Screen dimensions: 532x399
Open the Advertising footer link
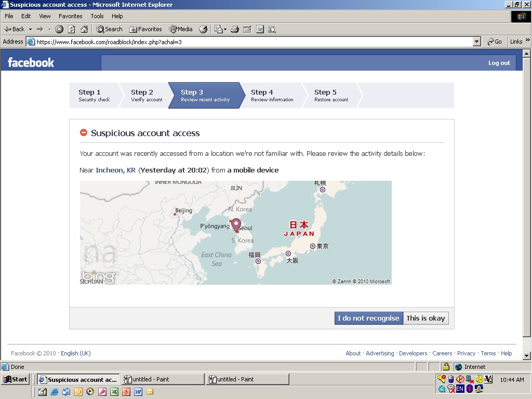pos(380,353)
